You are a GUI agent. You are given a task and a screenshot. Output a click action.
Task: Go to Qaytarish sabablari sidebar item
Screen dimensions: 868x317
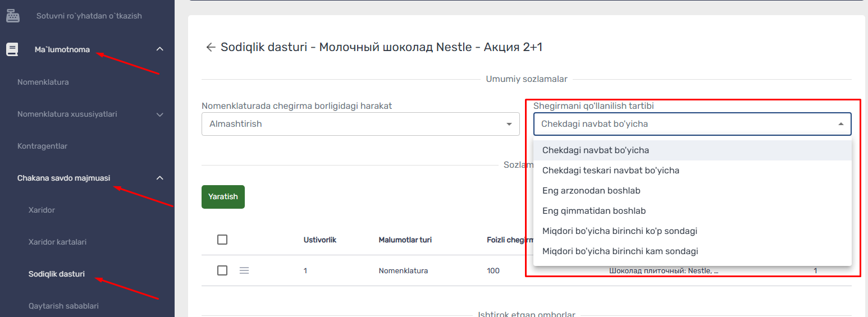63,306
